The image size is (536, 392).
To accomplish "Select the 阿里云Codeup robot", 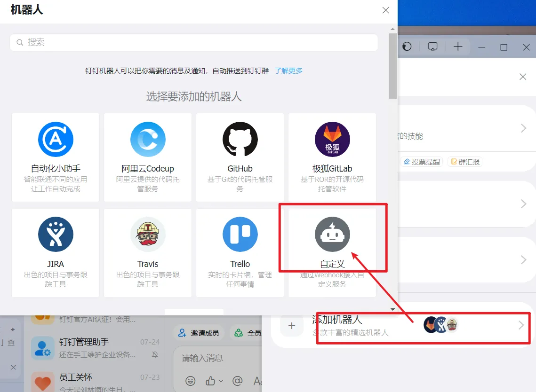I will tap(148, 139).
